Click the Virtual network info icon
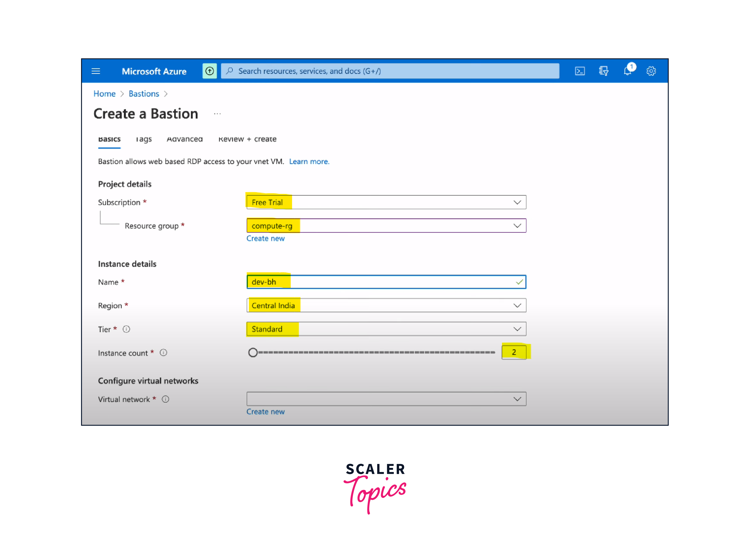This screenshot has height=560, width=750. pos(166,399)
